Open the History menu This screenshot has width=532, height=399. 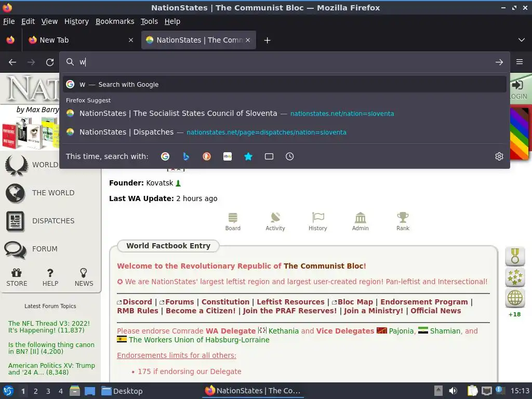click(76, 21)
